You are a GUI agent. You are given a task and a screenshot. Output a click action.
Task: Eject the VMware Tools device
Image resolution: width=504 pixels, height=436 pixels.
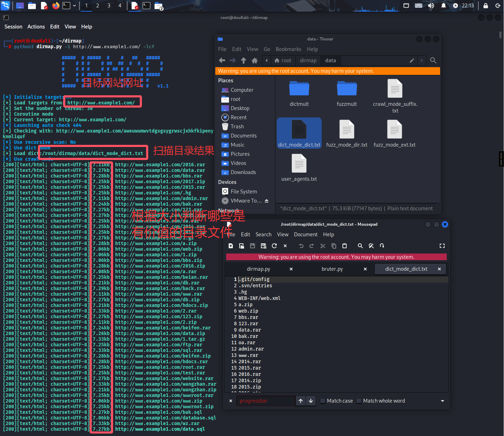tap(267, 201)
